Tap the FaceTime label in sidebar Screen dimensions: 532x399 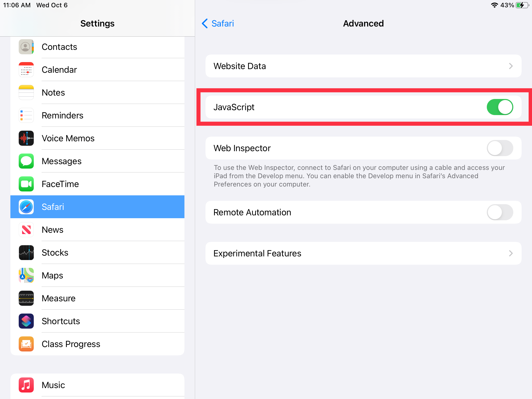(x=60, y=184)
